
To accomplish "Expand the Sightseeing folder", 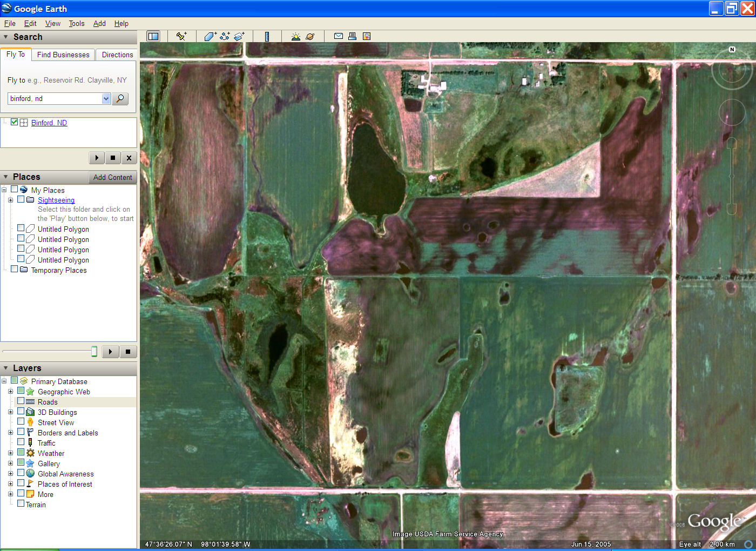I will (x=10, y=200).
